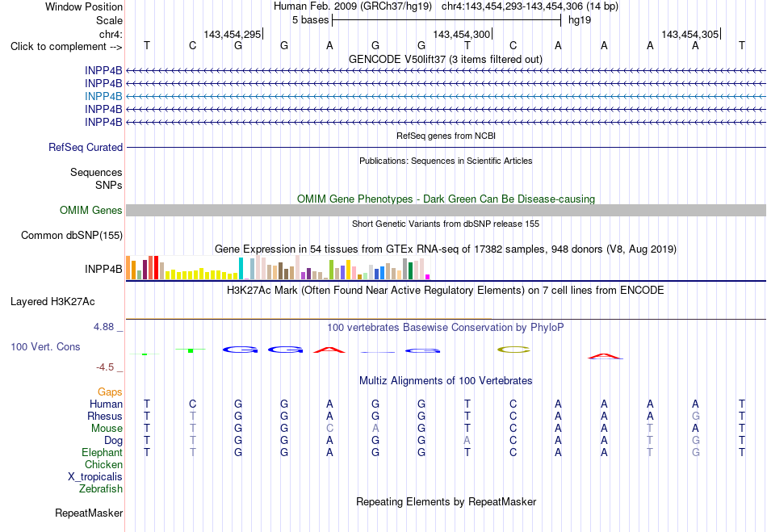Click the RefSeq Curated intron line
Screen dimensions: 767x532
coord(446,147)
